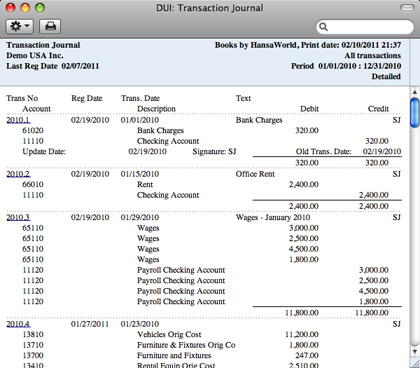
Task: Select the Vehicles Orig Cost row
Action: [x=204, y=335]
